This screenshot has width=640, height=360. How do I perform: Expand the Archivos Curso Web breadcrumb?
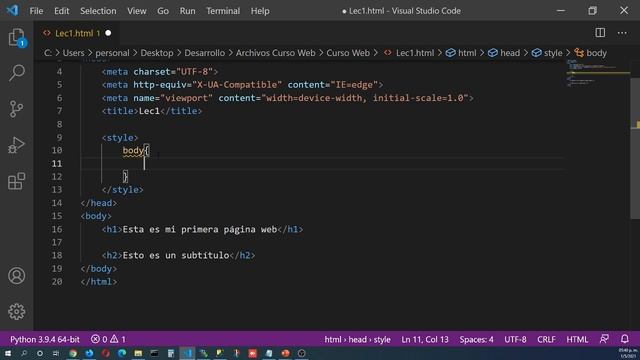(x=276, y=53)
